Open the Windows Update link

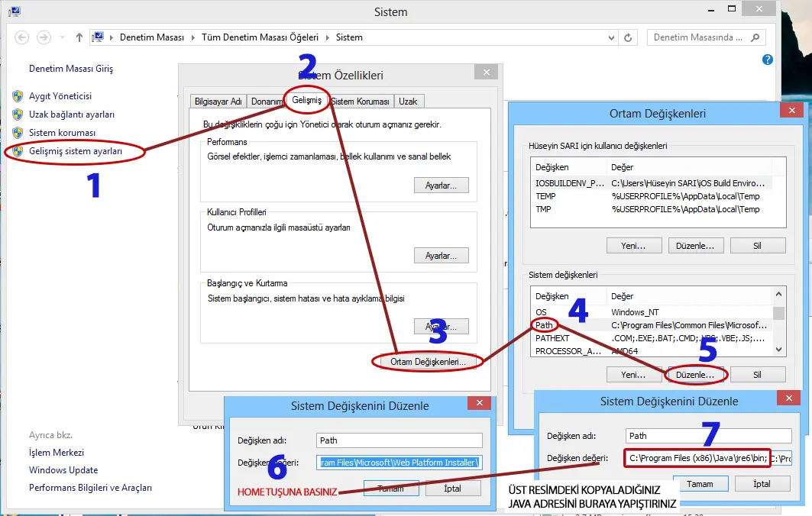63,470
